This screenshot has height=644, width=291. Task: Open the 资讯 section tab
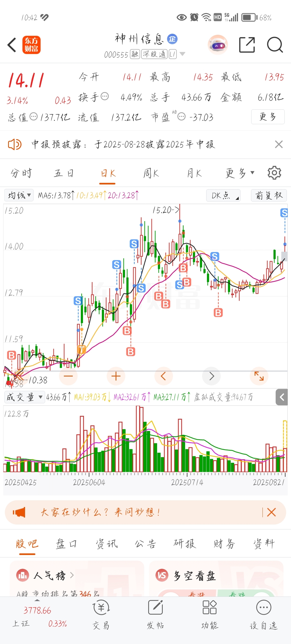pos(107,544)
